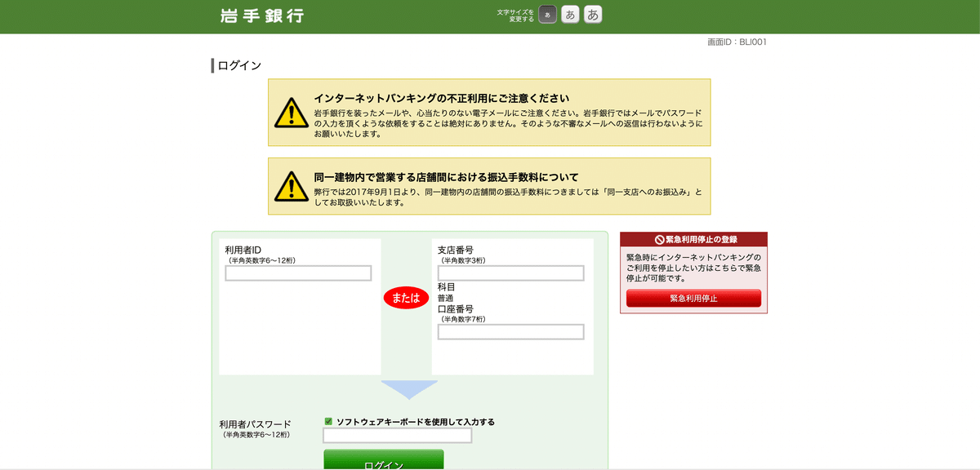Select the large font size あ button
980x470 pixels.
pos(593,14)
